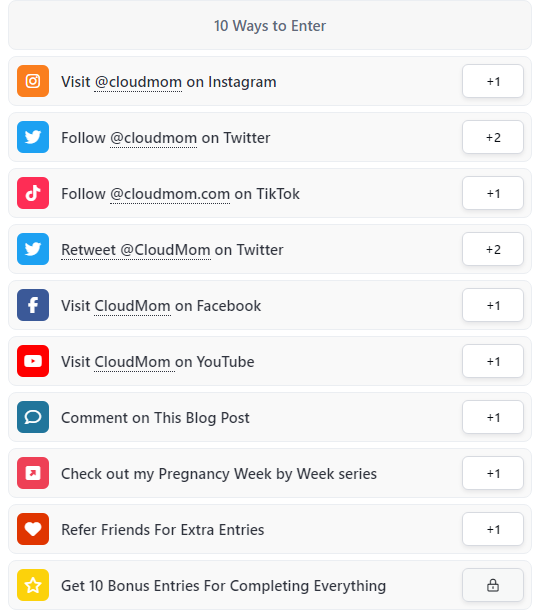Click the Twitter bird icon beside Follow @cloudmom
The height and width of the screenshot is (616, 540).
(33, 137)
